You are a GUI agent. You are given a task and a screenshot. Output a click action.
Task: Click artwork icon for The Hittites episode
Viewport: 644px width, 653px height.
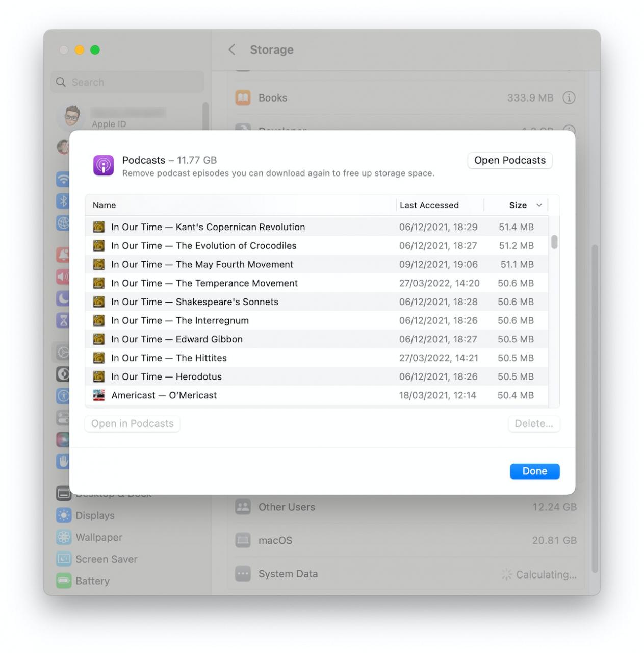point(99,358)
